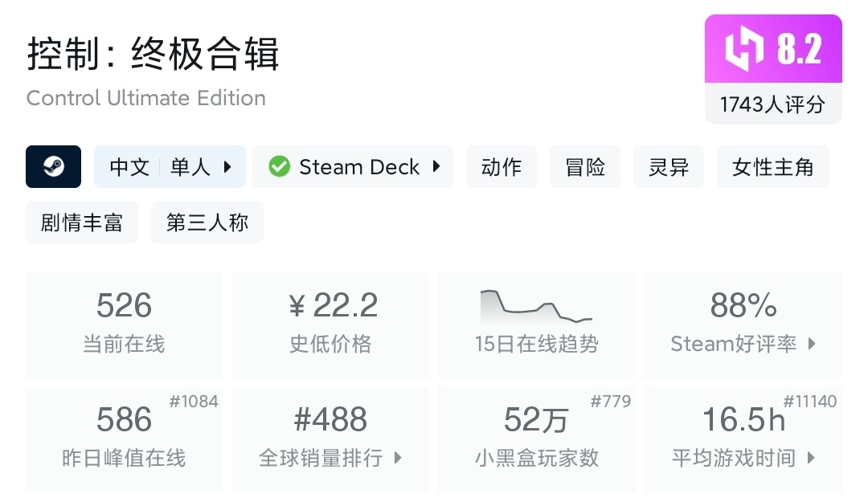
Task: Open the 52万 小黑盒玩家数 card
Action: [536, 439]
